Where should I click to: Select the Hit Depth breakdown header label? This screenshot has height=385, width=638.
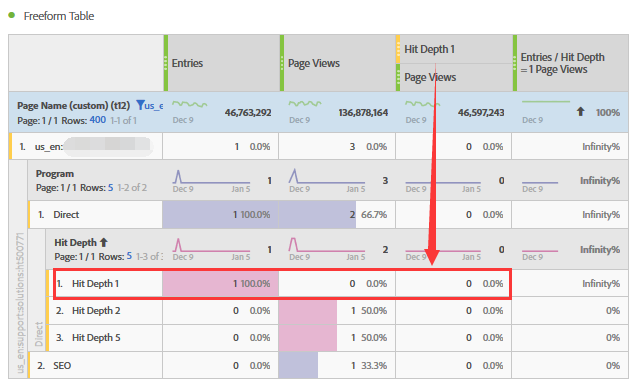pyautogui.click(x=76, y=243)
